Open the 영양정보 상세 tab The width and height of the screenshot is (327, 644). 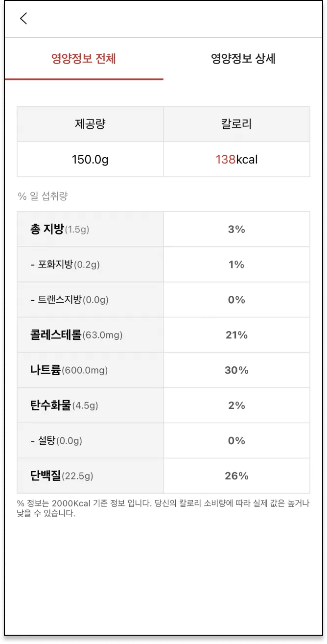click(x=243, y=59)
